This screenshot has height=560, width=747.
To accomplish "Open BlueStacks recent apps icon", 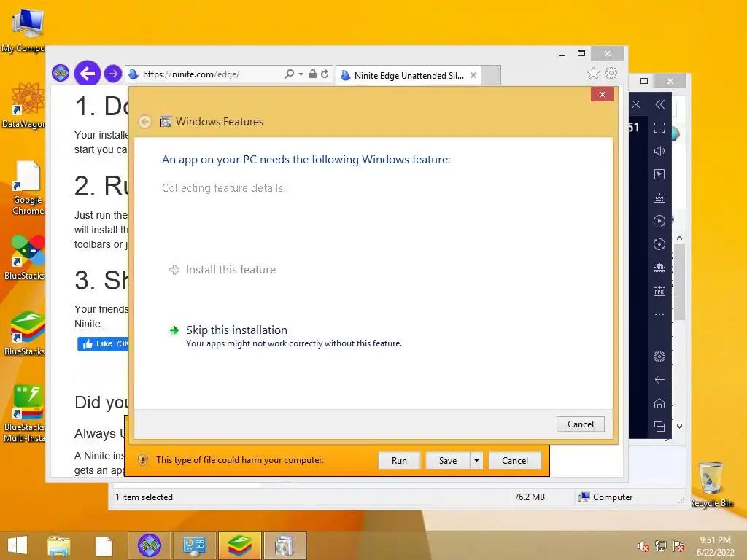I will click(659, 427).
